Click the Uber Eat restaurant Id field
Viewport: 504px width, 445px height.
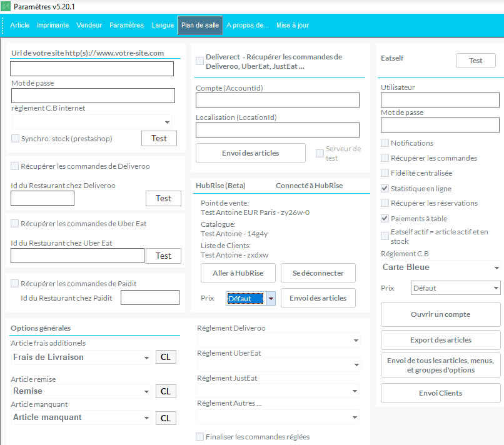click(x=78, y=256)
